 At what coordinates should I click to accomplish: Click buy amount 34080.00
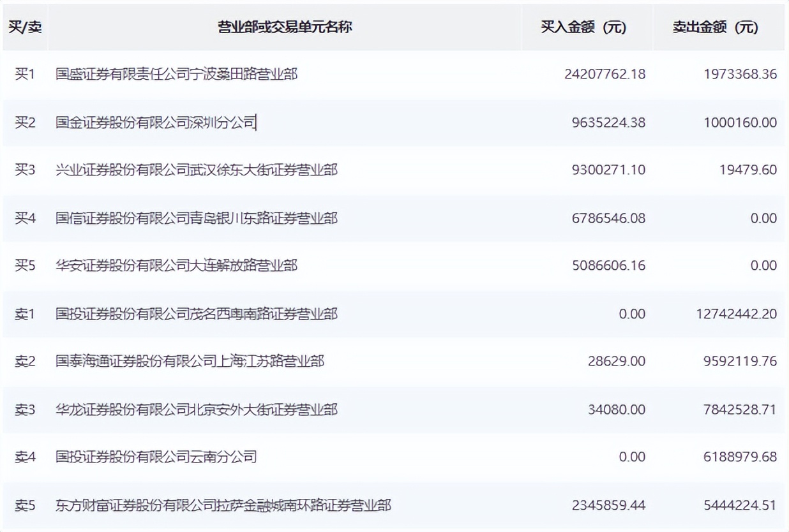[x=617, y=409]
